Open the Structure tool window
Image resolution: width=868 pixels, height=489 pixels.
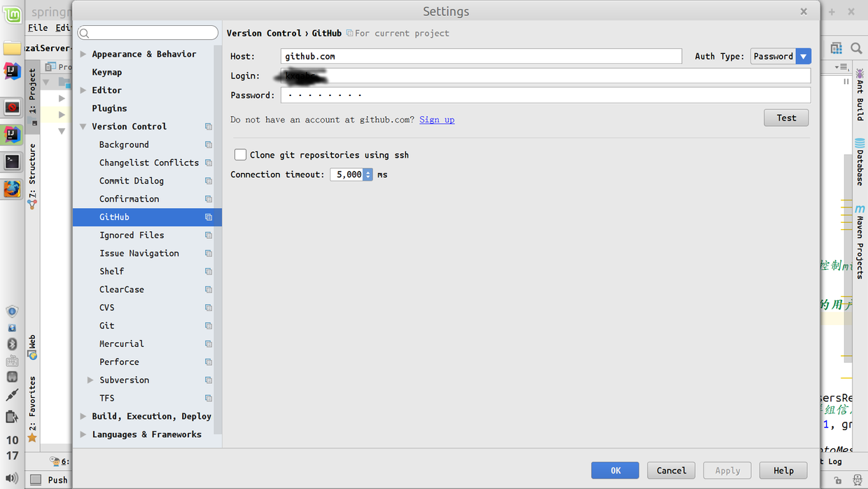(x=32, y=168)
